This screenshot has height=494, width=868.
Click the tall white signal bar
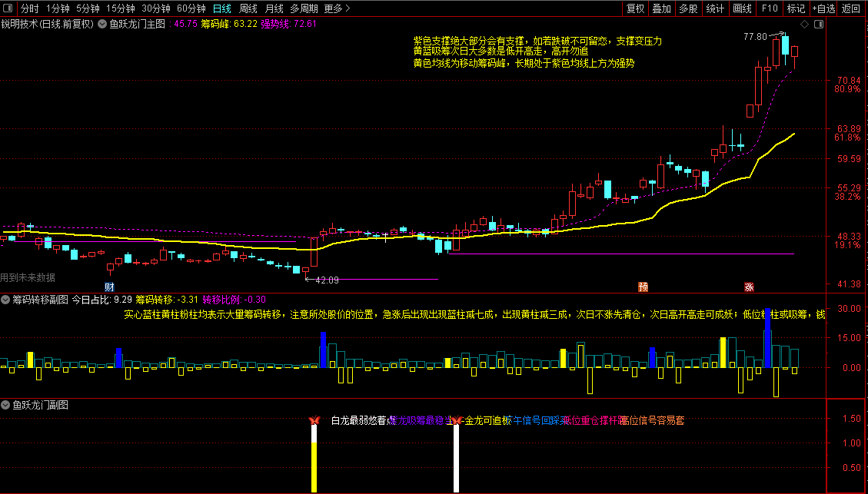[x=456, y=459]
